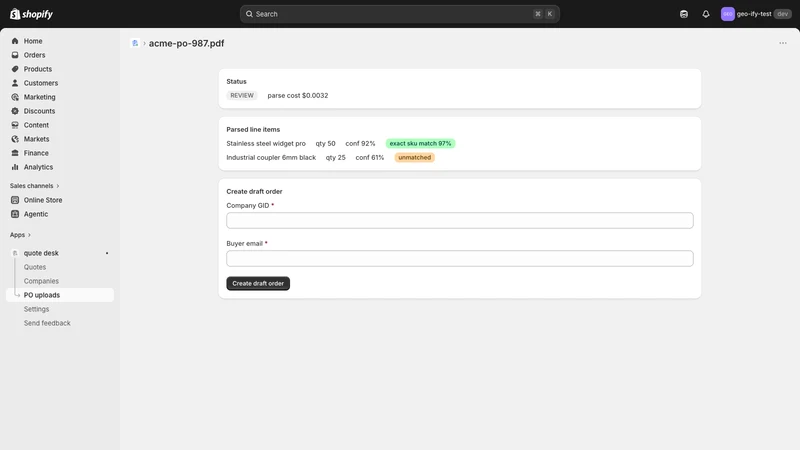The image size is (800, 450).
Task: Click the Customers person icon
Action: [x=15, y=83]
